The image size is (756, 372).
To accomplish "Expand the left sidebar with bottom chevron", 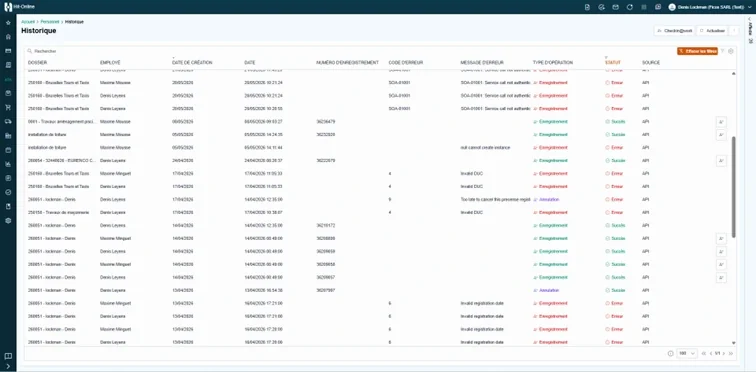I will [8, 366].
